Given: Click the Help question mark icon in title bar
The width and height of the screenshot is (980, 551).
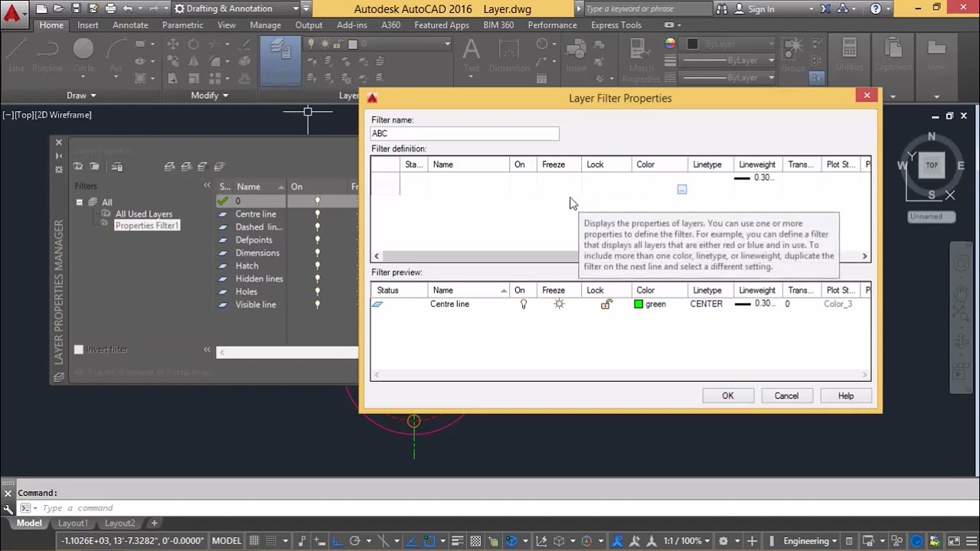Looking at the screenshot, I should point(876,9).
